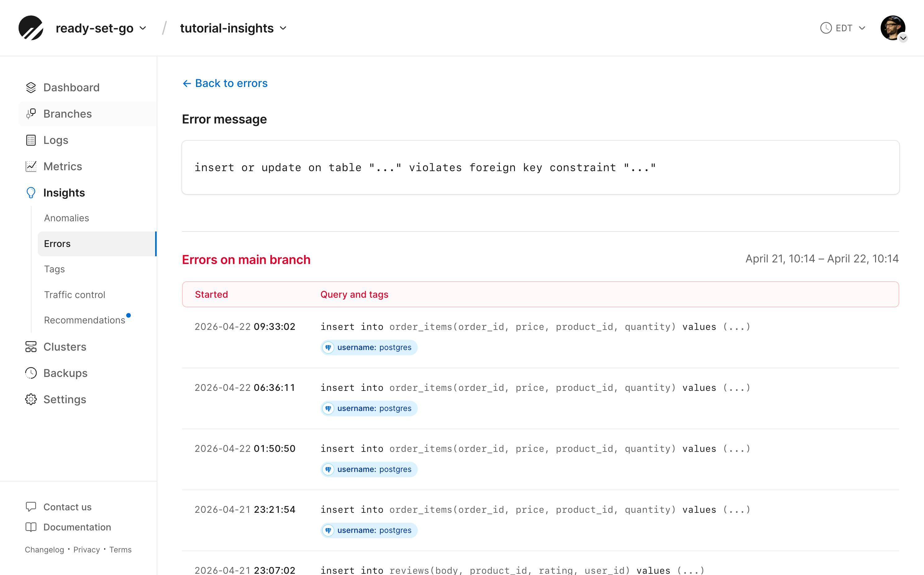Viewport: 924px width, 575px height.
Task: Click the Logs icon in the sidebar
Action: tap(31, 140)
